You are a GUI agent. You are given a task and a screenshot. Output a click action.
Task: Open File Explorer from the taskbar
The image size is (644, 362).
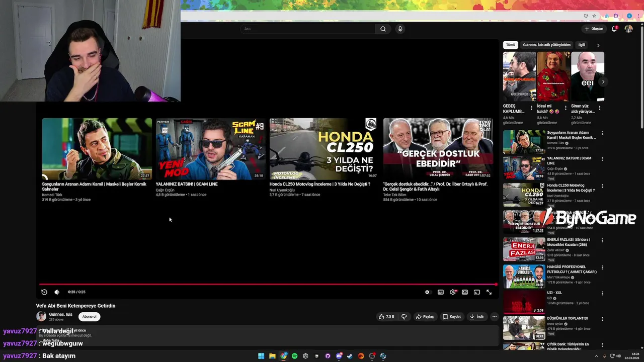[272, 356]
